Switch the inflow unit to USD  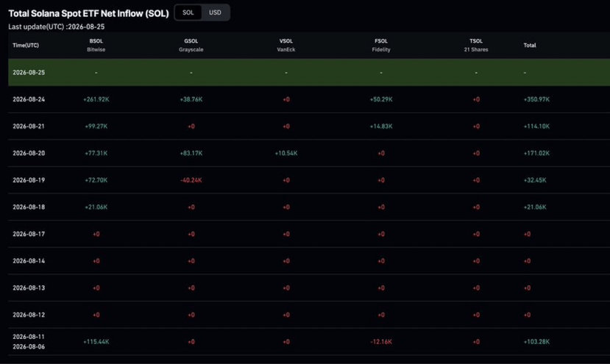(215, 13)
